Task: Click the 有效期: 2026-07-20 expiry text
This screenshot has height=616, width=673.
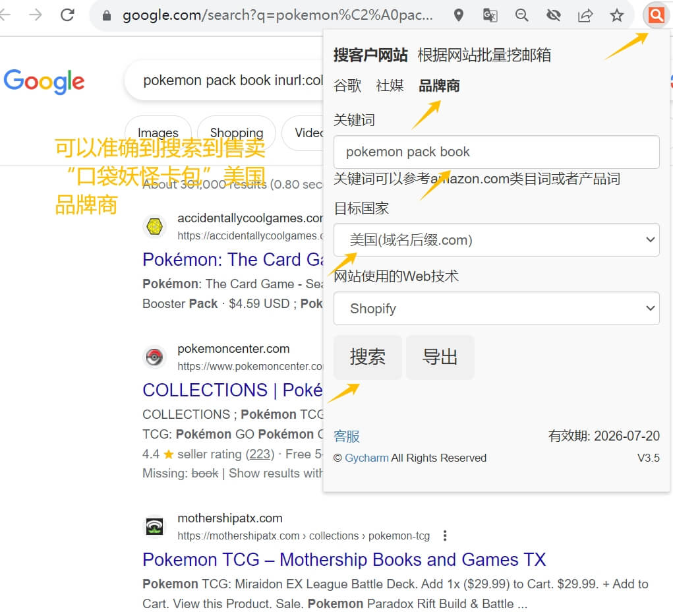Action: (604, 436)
